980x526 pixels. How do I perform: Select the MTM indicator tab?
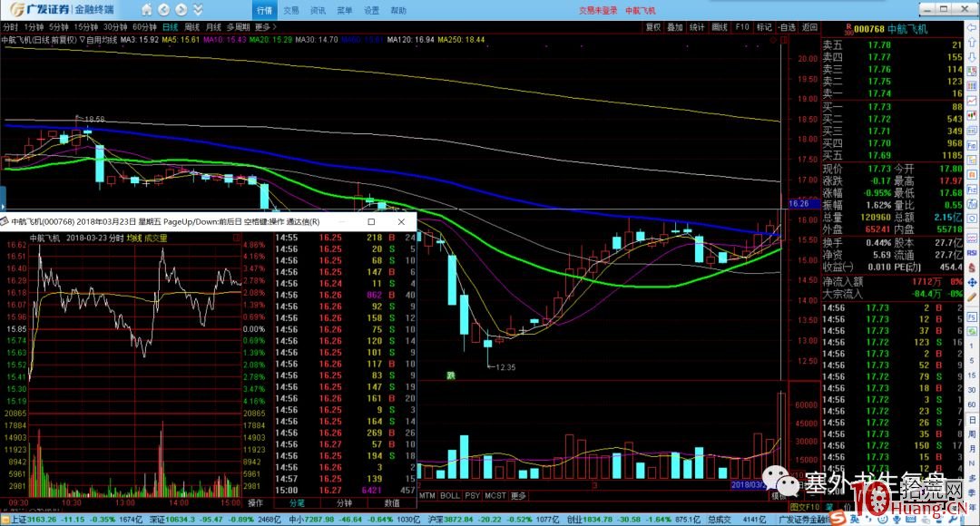pyautogui.click(x=427, y=495)
